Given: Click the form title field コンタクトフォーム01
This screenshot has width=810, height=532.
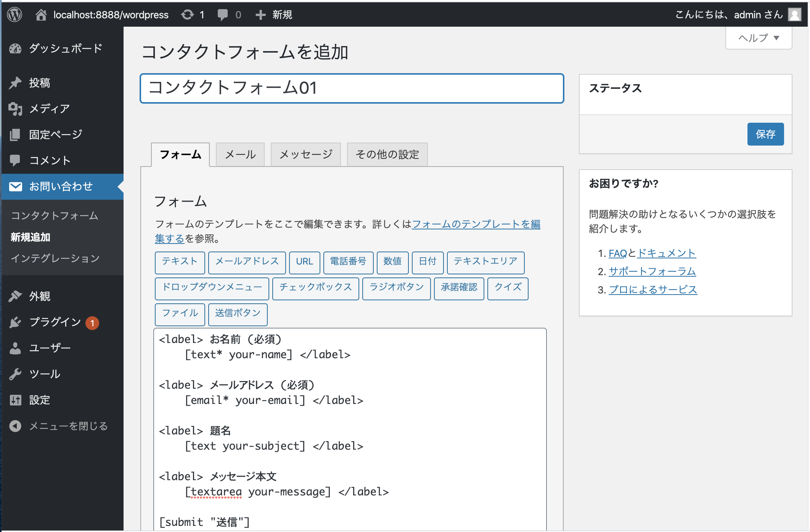Looking at the screenshot, I should click(x=352, y=88).
